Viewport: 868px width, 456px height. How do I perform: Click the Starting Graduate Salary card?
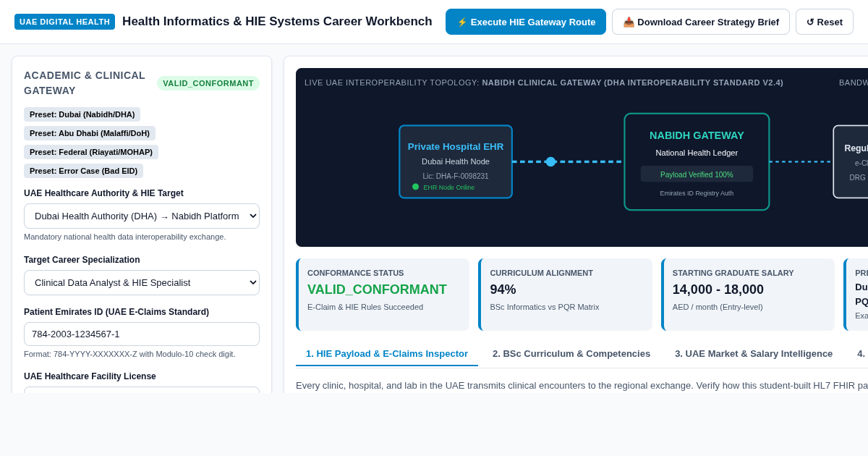click(x=748, y=295)
